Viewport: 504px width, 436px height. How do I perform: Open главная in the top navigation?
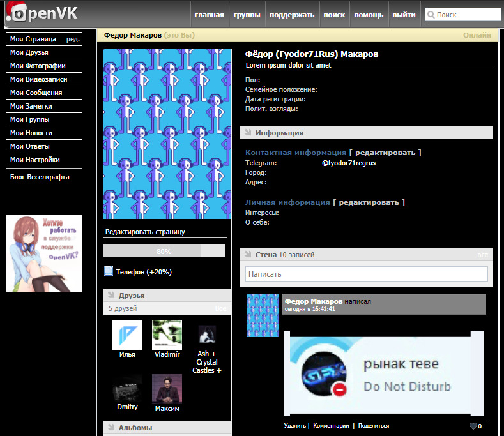point(210,15)
